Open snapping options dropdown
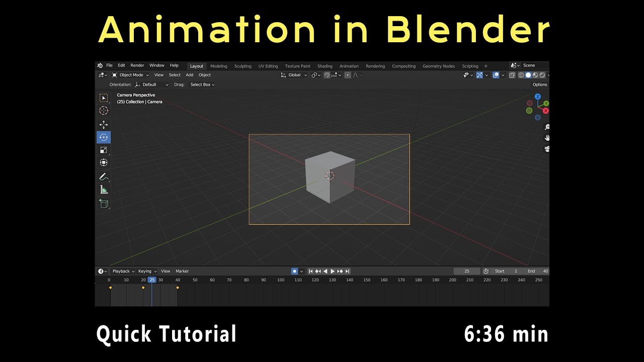Image resolution: width=644 pixels, height=362 pixels. pos(337,75)
